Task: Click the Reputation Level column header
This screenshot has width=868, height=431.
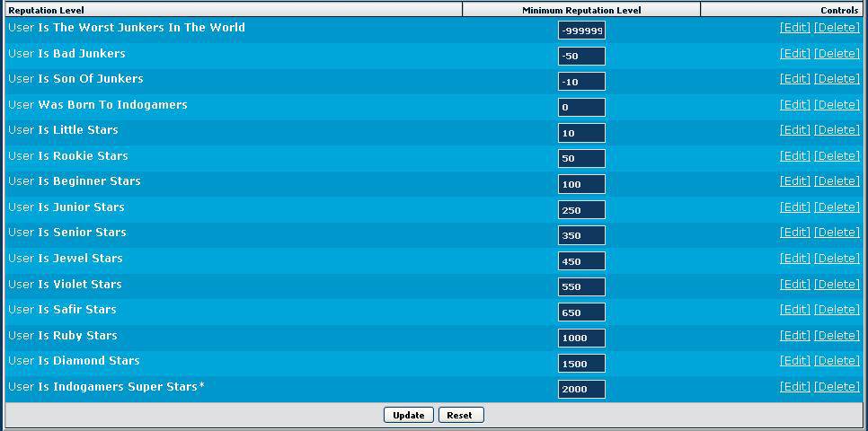Action: coord(234,10)
